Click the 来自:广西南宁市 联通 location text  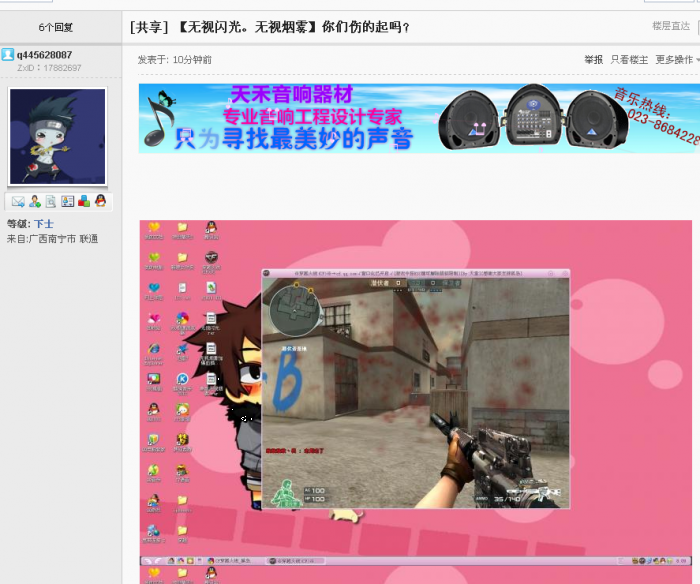click(x=52, y=239)
